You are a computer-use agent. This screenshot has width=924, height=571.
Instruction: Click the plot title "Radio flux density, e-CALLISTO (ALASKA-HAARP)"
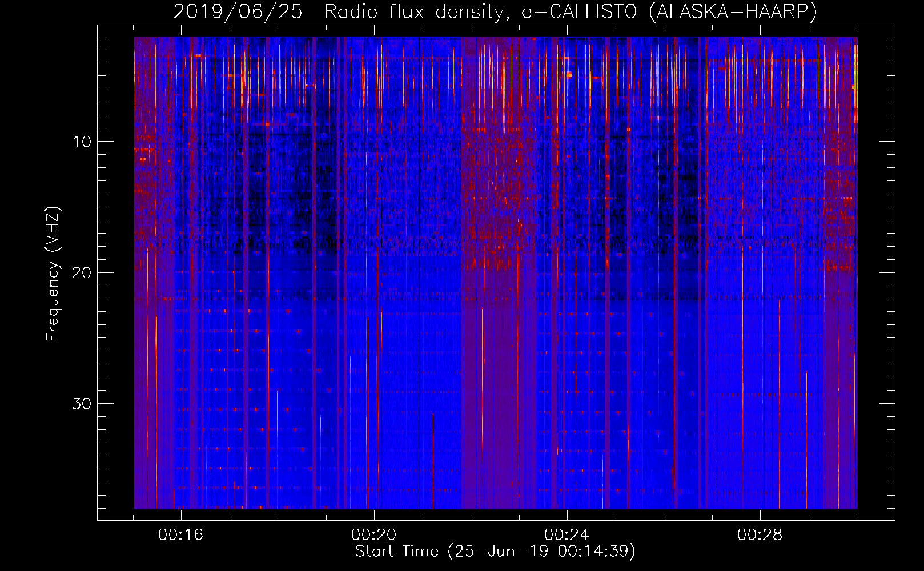(571, 12)
